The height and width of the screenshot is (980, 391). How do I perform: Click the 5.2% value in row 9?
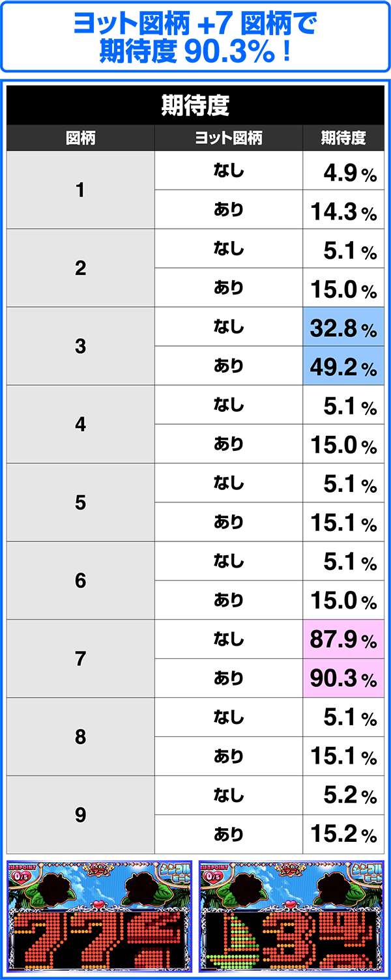[x=343, y=796]
